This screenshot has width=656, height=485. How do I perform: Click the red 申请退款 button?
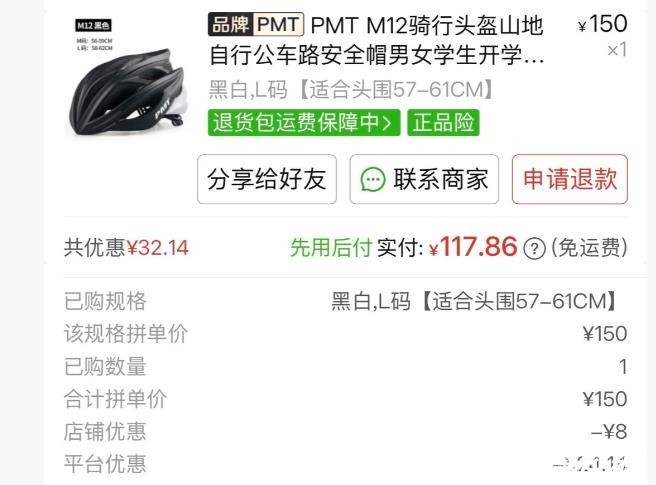pos(570,179)
